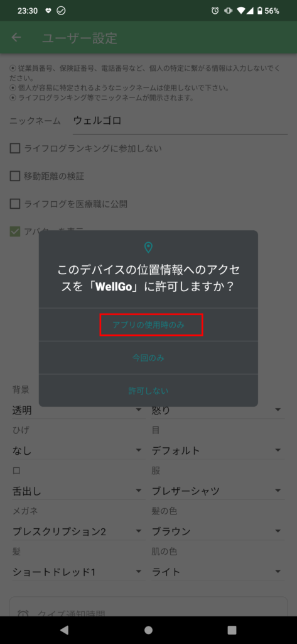Tap the alarm icon in status bar

point(215,11)
